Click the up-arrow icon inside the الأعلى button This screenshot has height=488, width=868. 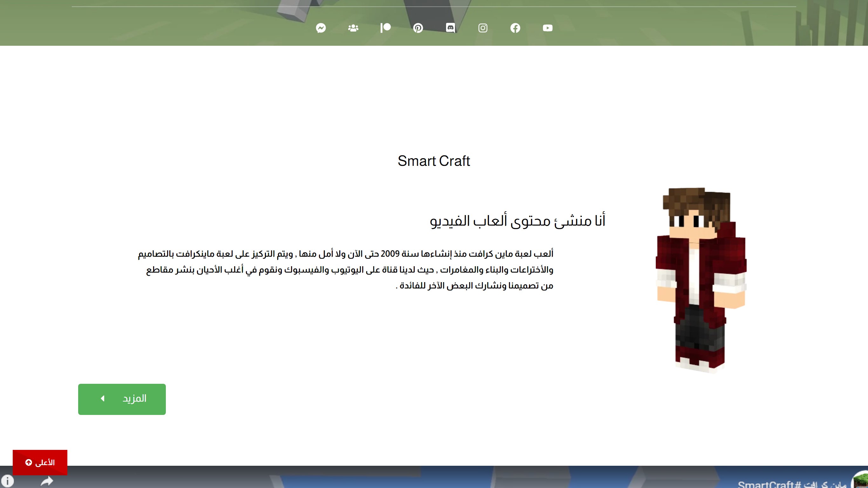28,462
